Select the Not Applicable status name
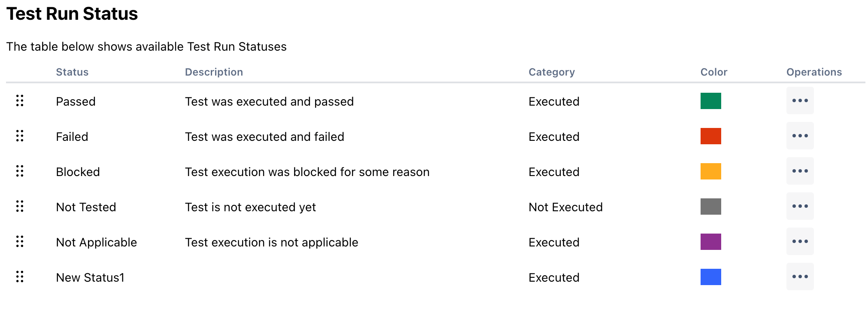This screenshot has height=310, width=868. pyautogui.click(x=96, y=243)
